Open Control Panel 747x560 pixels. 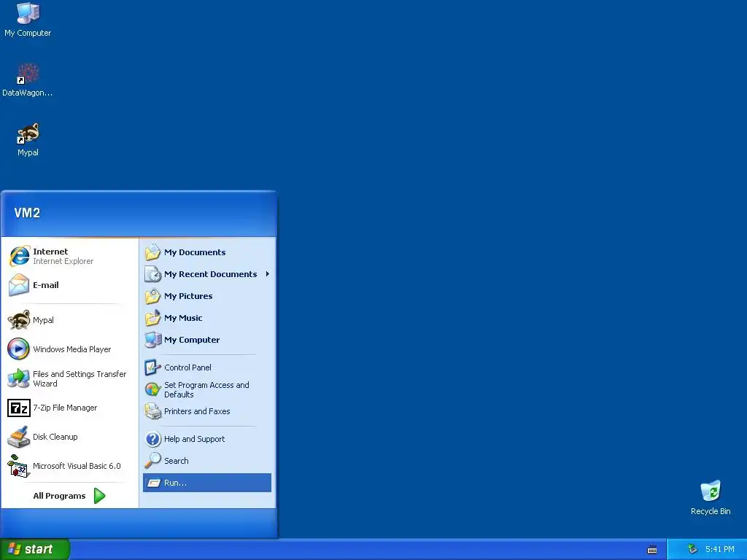coord(206,367)
